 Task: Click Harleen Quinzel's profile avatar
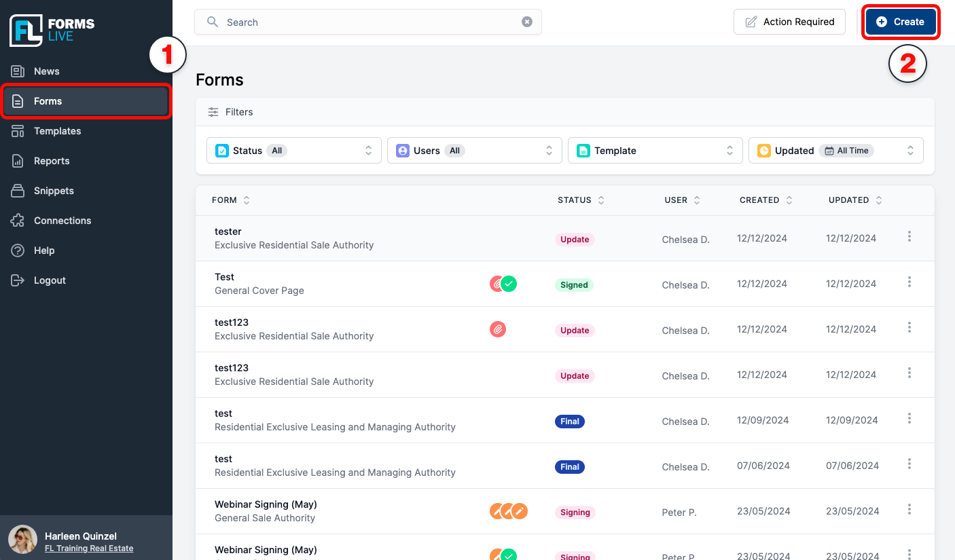[22, 540]
